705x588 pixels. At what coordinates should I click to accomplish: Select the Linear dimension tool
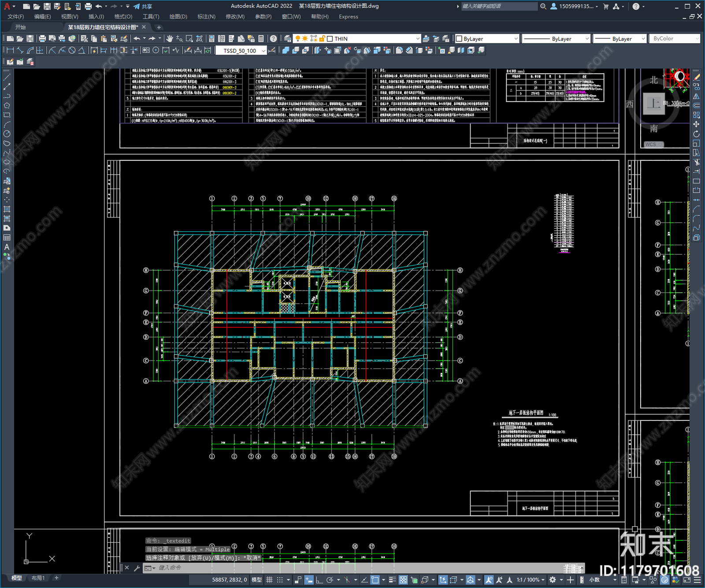click(11, 50)
